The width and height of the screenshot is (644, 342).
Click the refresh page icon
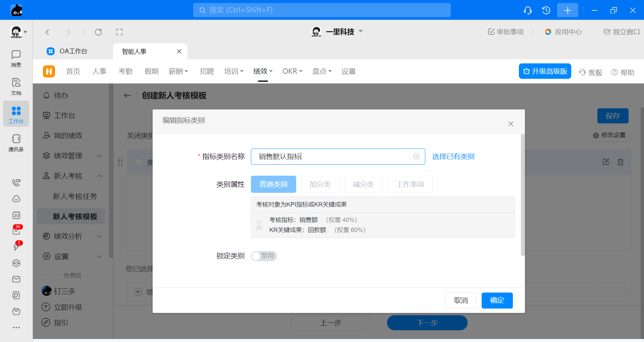pos(98,32)
